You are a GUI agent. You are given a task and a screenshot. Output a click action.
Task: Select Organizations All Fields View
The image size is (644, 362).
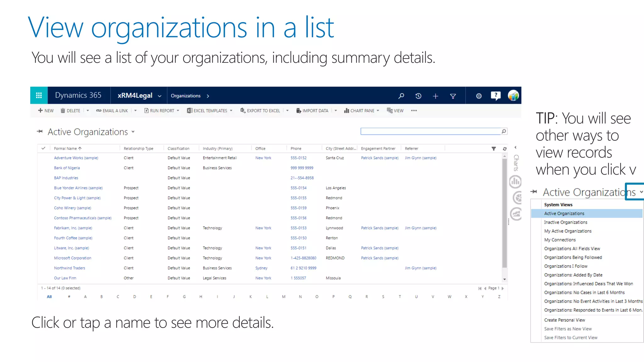pyautogui.click(x=572, y=249)
